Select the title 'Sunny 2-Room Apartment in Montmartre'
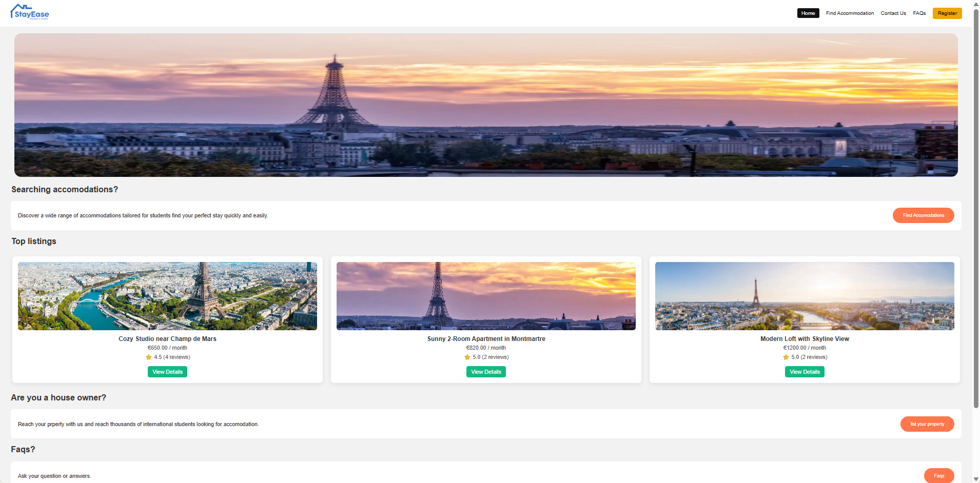The image size is (980, 483). pyautogui.click(x=486, y=339)
